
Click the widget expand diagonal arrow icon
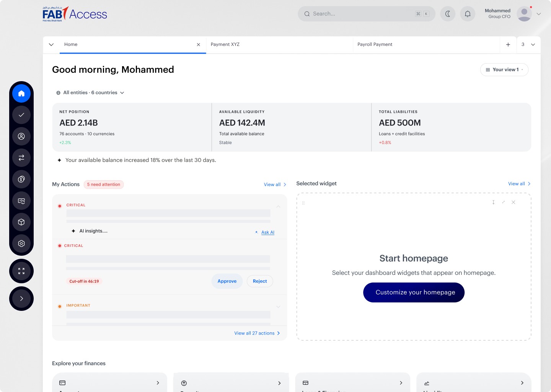(x=504, y=202)
